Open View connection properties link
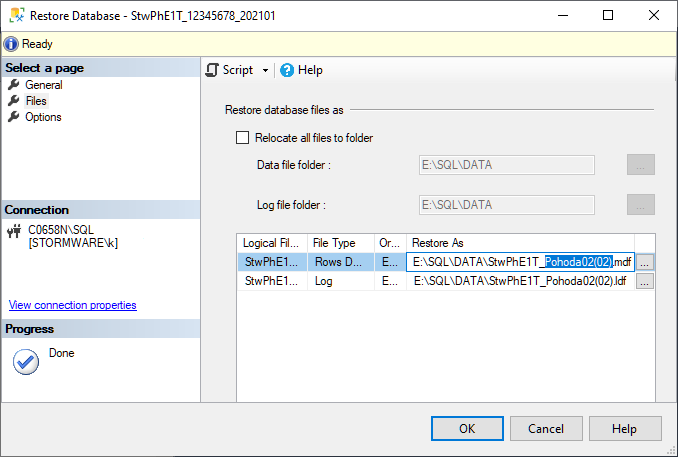Viewport: 678px width, 457px height. tap(72, 305)
